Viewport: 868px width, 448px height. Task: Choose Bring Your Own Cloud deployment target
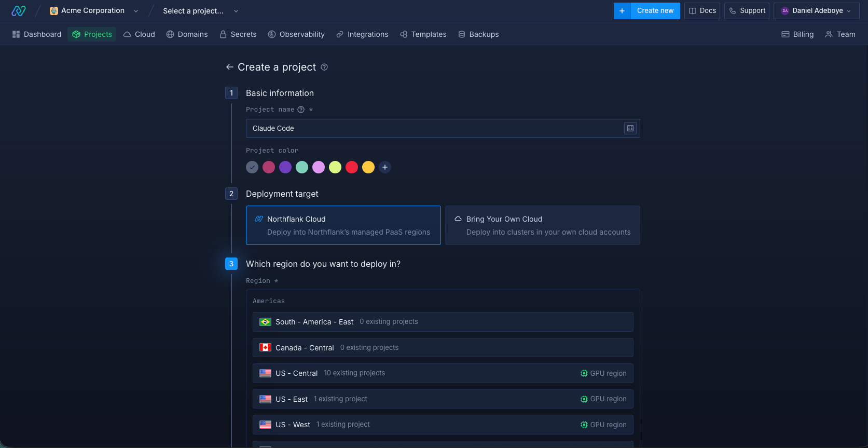click(x=543, y=225)
